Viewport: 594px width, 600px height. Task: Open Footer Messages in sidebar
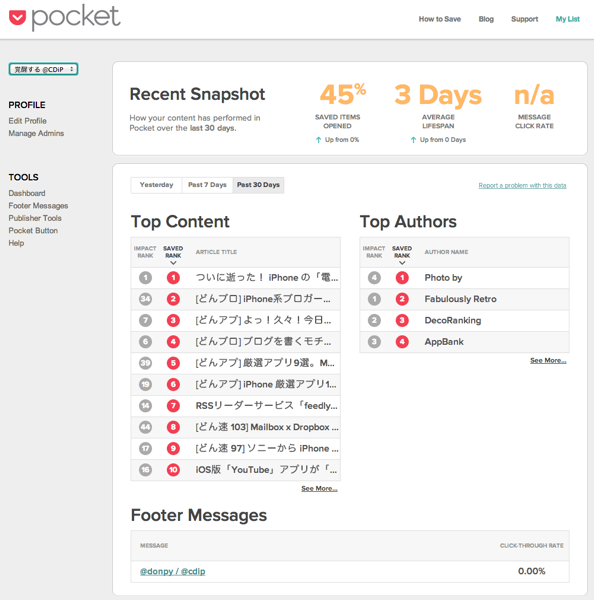(x=38, y=206)
